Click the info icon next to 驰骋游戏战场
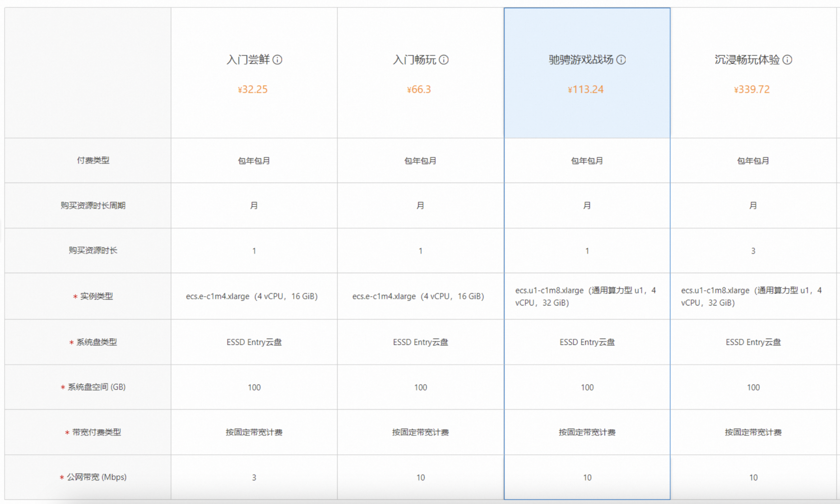840x504 pixels. 622,60
